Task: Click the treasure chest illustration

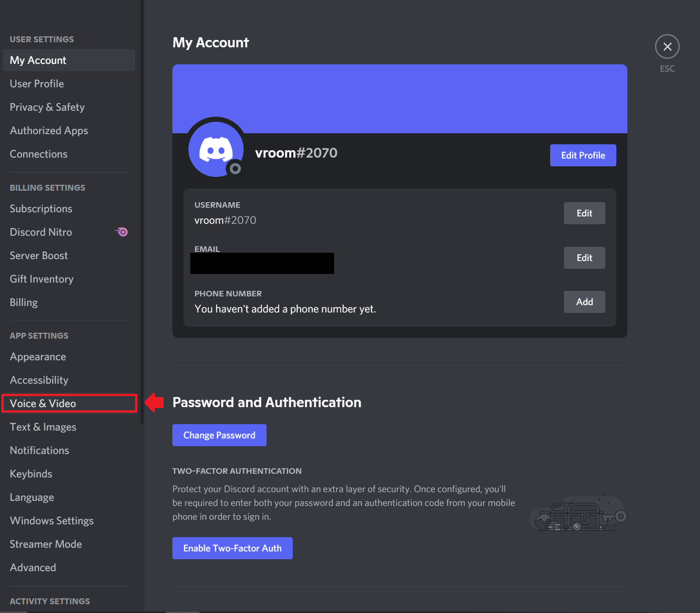Action: coord(578,513)
